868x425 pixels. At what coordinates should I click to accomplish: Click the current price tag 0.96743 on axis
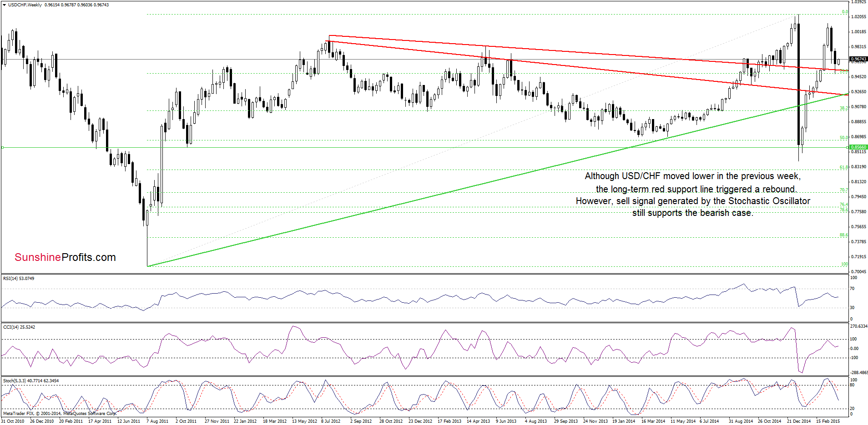tap(858, 59)
